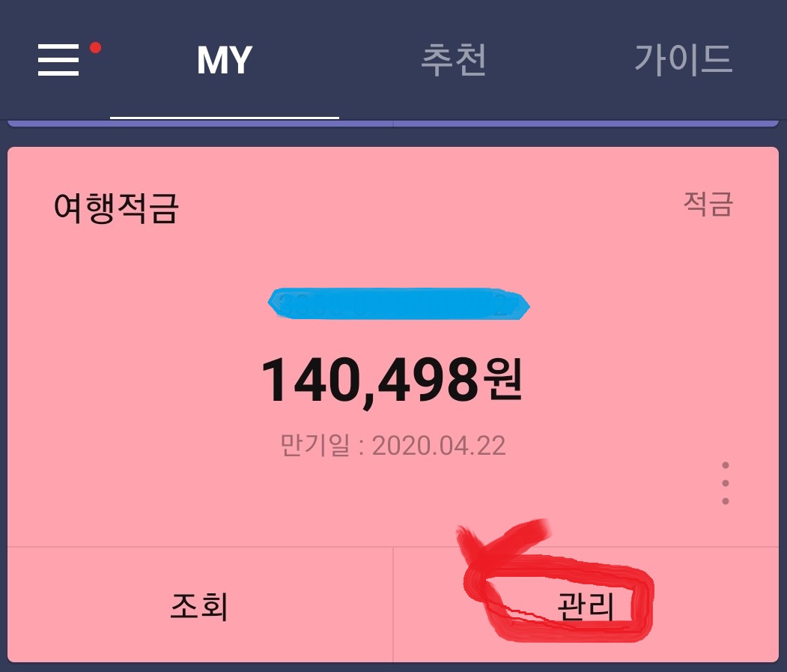Open the three-dot options on 여행적금 card

726,483
